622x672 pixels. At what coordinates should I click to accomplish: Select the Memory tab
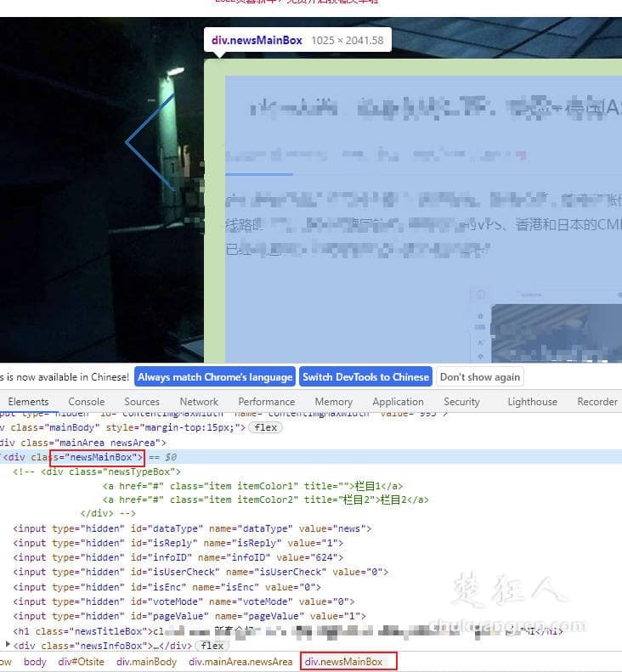[333, 402]
